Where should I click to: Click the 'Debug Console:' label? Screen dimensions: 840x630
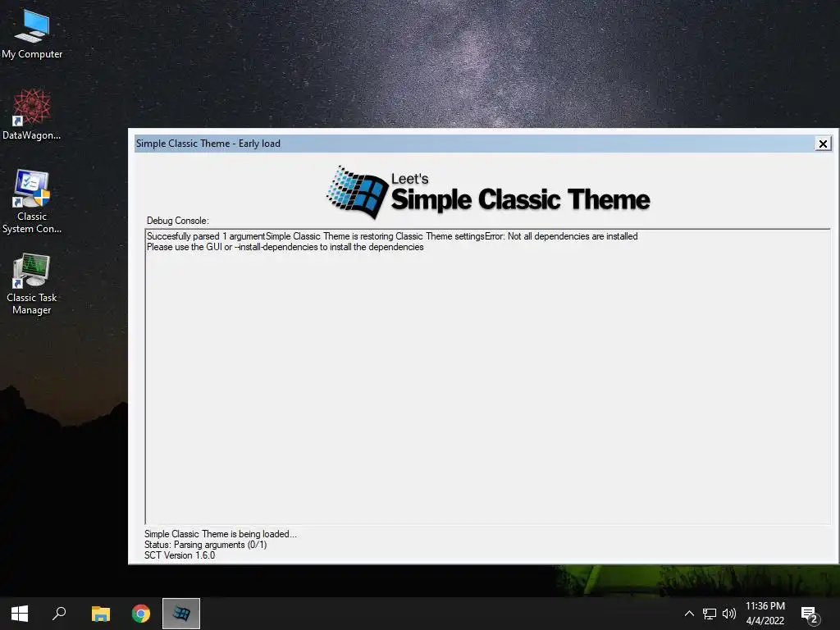[x=178, y=221]
